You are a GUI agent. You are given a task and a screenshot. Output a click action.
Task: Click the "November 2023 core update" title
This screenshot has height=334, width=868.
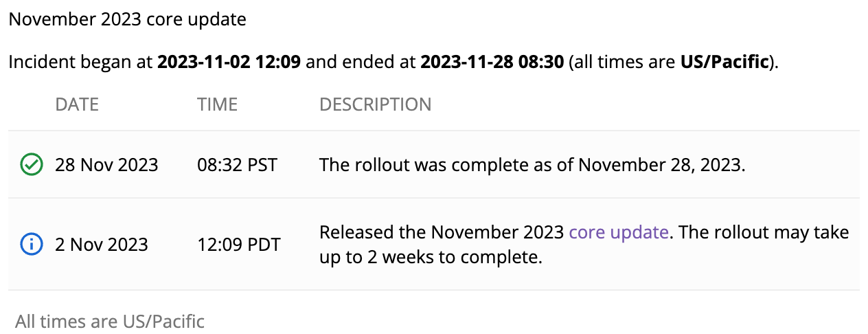127,19
